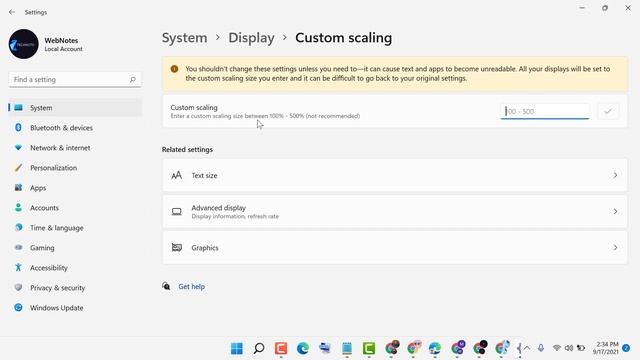Minimize the Settings window
This screenshot has width=640, height=360.
(582, 8)
